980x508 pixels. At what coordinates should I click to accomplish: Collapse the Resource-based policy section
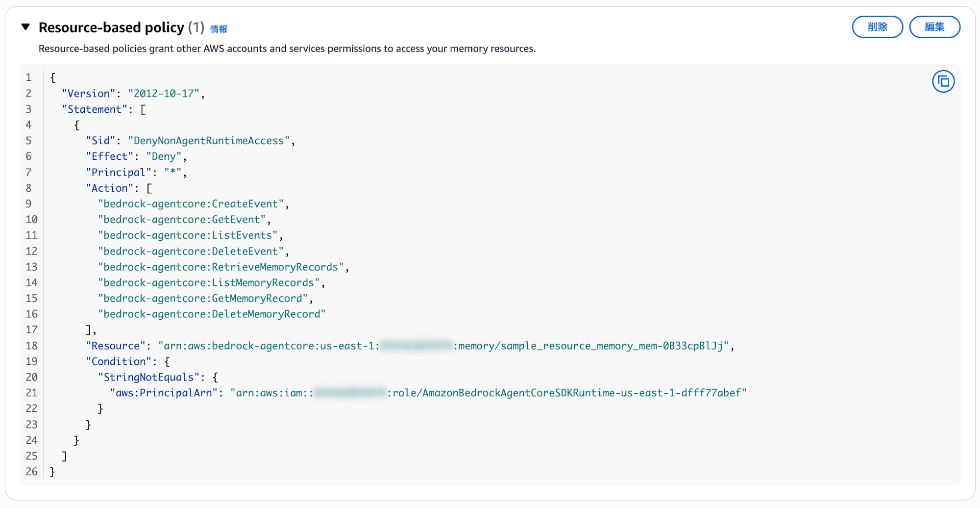[x=26, y=27]
